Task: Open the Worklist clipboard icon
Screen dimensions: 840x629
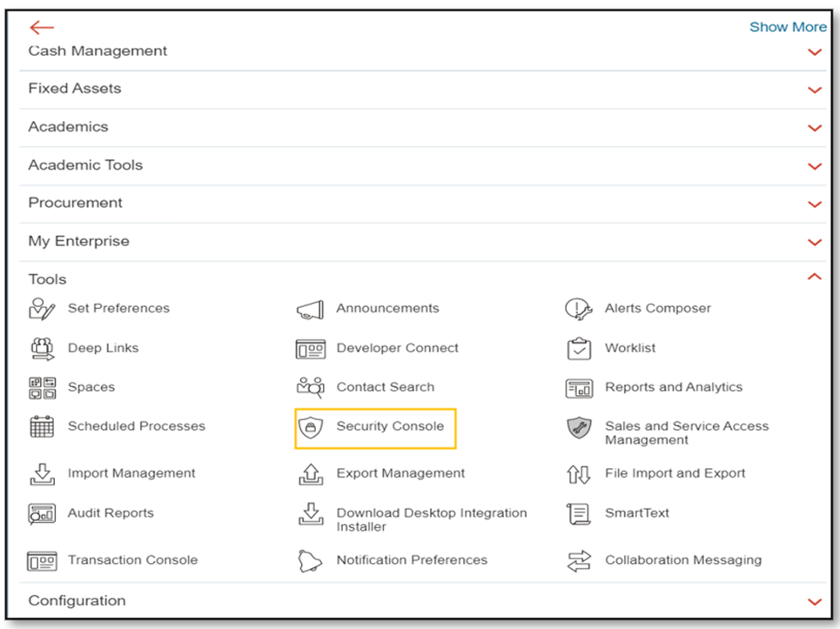Action: [579, 349]
